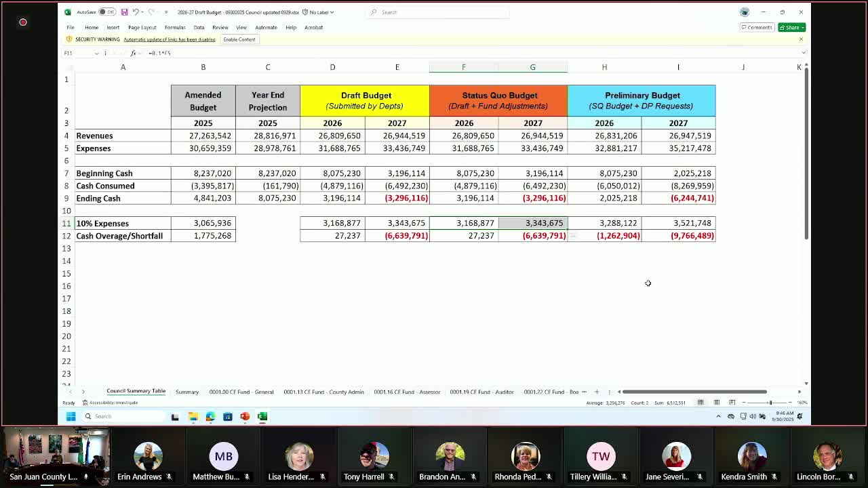Open the Search box in Excel title bar
The width and height of the screenshot is (868, 488).
click(x=437, y=12)
